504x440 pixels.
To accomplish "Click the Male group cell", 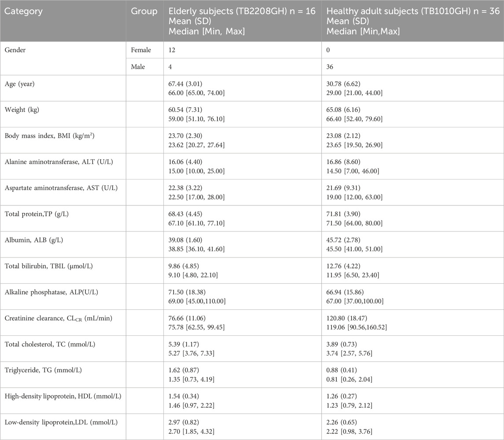I will 138,67.
